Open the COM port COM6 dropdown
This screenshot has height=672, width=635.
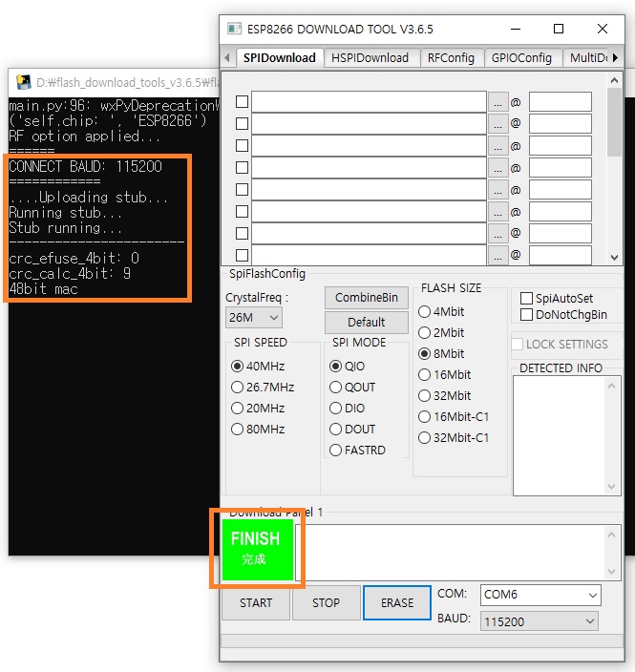(x=540, y=595)
